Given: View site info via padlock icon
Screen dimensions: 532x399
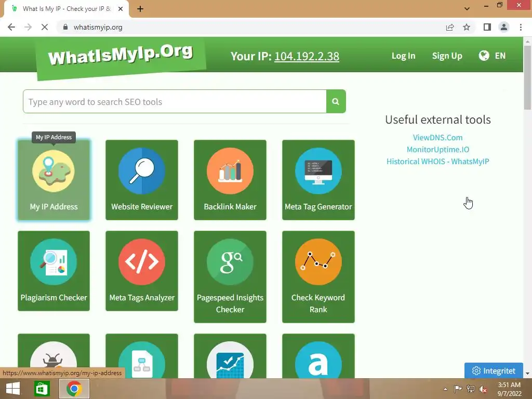Looking at the screenshot, I should click(65, 27).
